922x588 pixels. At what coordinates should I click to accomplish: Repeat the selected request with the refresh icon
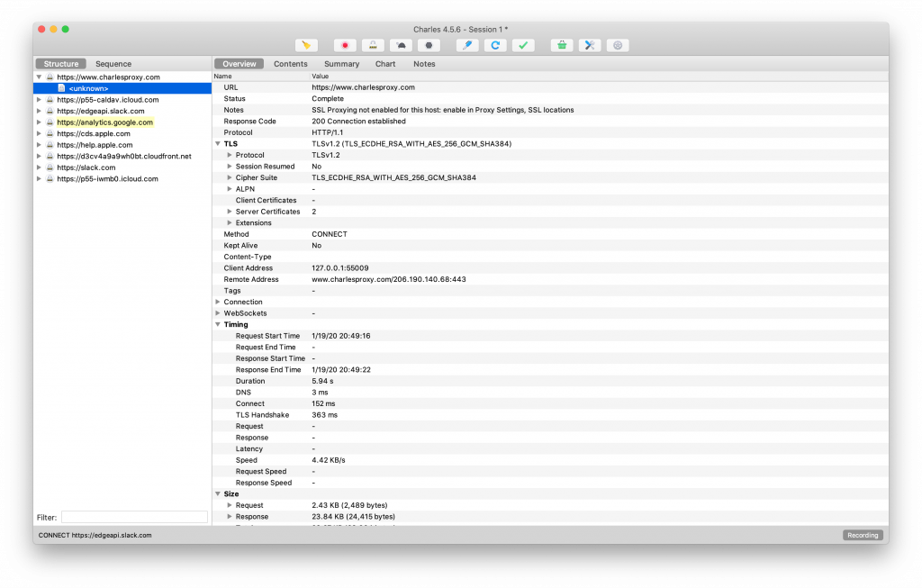pyautogui.click(x=495, y=45)
